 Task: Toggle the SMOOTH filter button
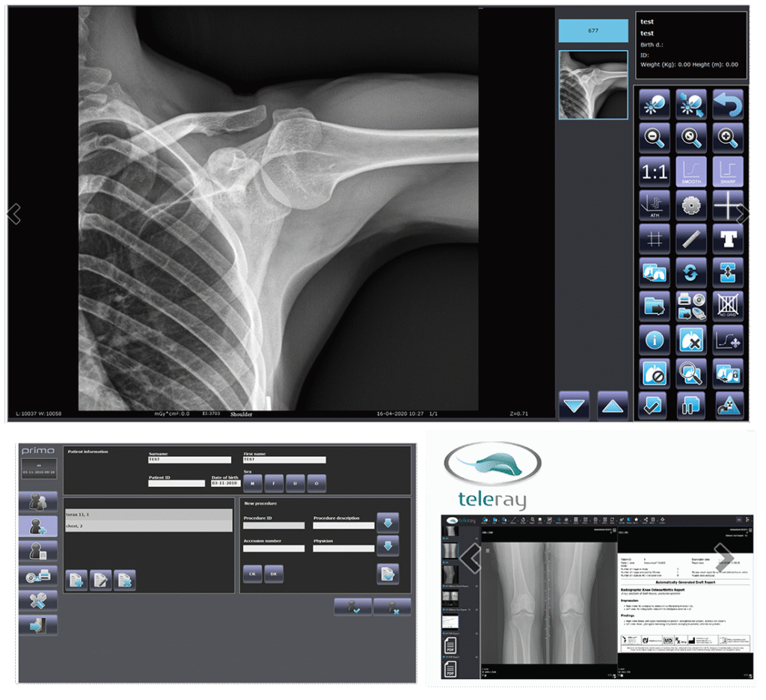(x=691, y=171)
